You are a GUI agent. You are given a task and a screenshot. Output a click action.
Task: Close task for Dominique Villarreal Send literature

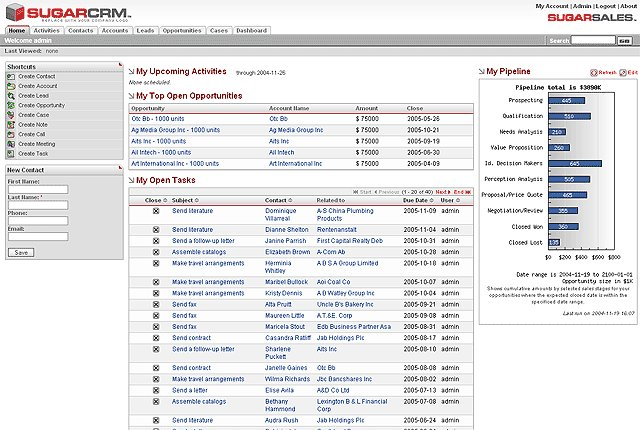(156, 211)
